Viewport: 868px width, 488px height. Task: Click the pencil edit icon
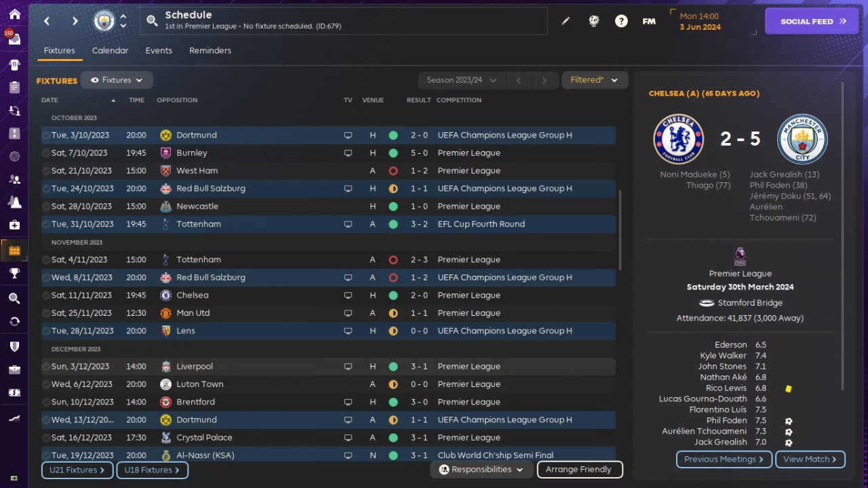coord(566,21)
